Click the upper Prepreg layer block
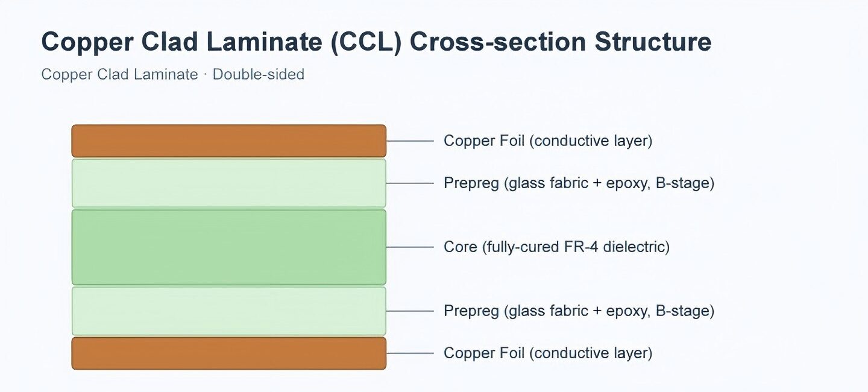 click(229, 183)
